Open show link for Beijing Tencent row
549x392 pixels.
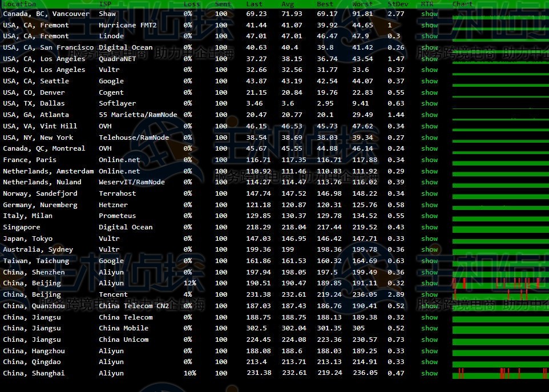coord(429,294)
